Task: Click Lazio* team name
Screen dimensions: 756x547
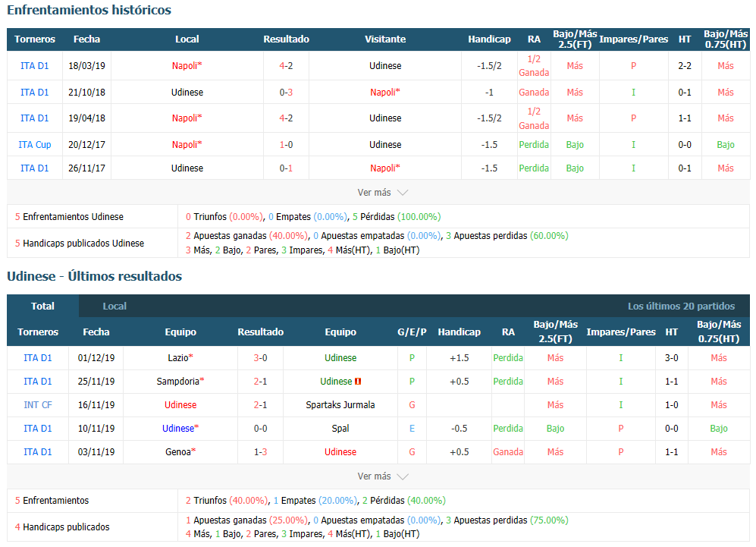Action: click(180, 357)
